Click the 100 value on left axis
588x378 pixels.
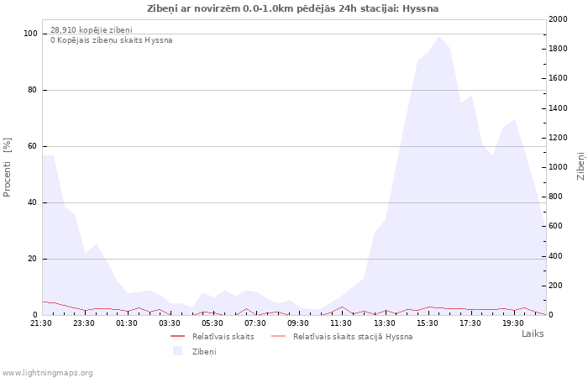pos(30,34)
